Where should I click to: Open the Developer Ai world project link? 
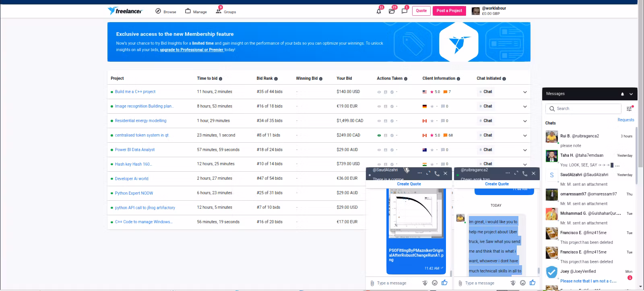point(132,179)
